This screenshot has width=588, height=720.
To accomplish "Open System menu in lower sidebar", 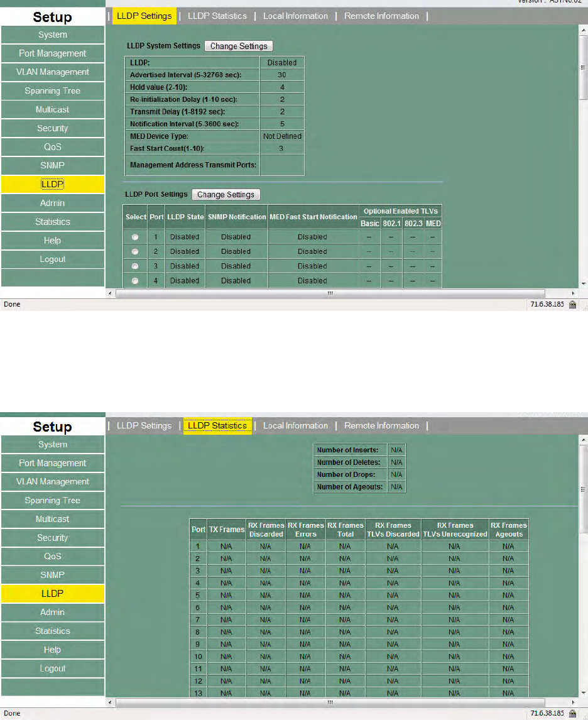I will (53, 444).
